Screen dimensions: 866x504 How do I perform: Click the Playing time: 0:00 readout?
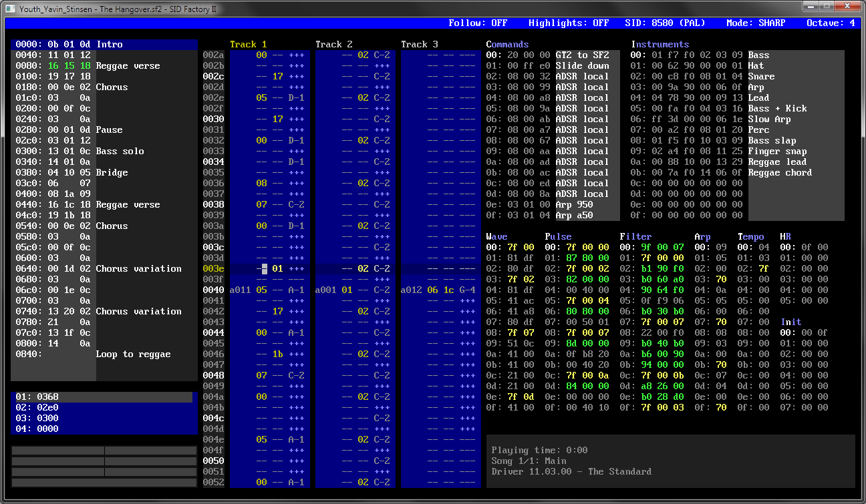coord(539,450)
